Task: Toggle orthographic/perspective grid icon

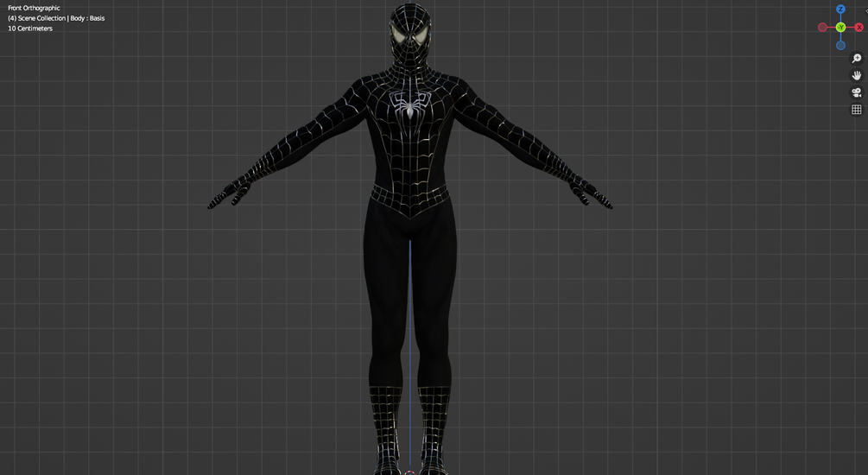Action: click(857, 110)
